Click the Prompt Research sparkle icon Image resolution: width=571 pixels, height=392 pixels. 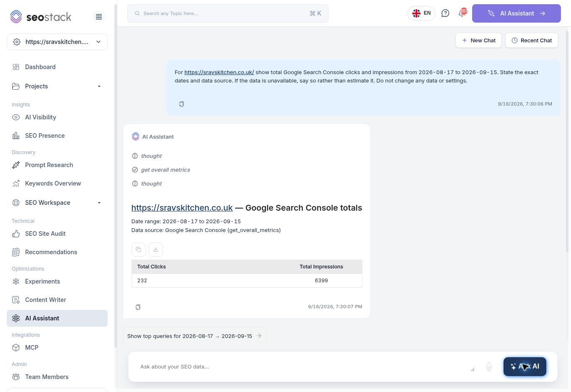[x=16, y=165]
